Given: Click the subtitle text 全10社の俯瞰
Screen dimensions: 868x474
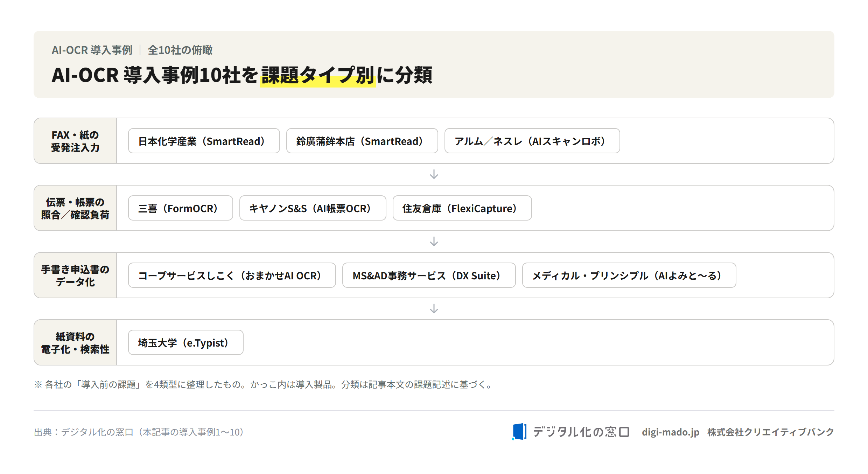Looking at the screenshot, I should [180, 50].
